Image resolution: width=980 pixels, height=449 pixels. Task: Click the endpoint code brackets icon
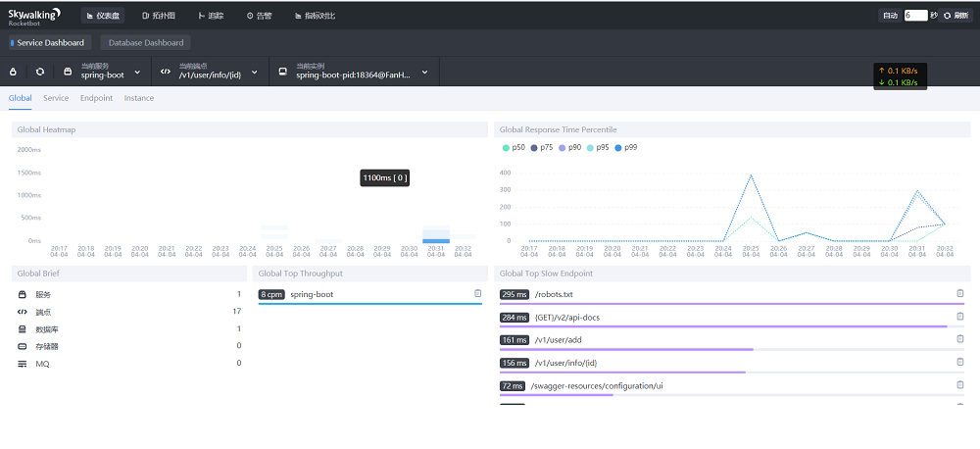coord(165,72)
